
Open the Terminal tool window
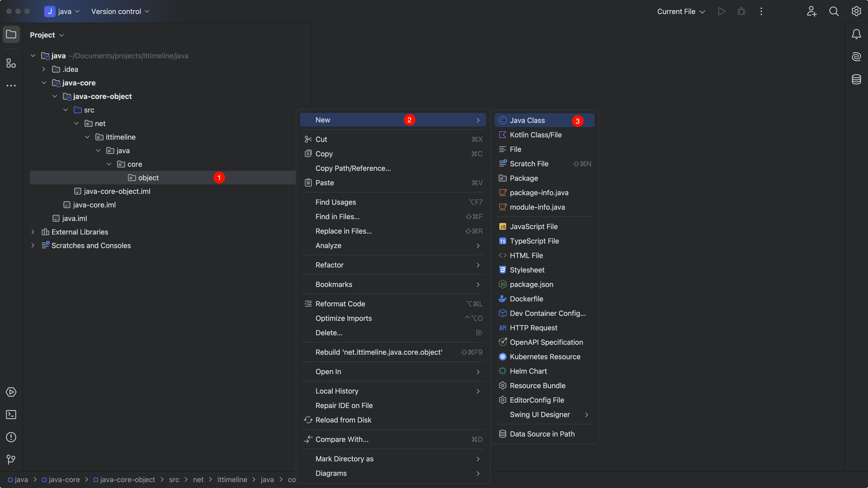point(11,415)
